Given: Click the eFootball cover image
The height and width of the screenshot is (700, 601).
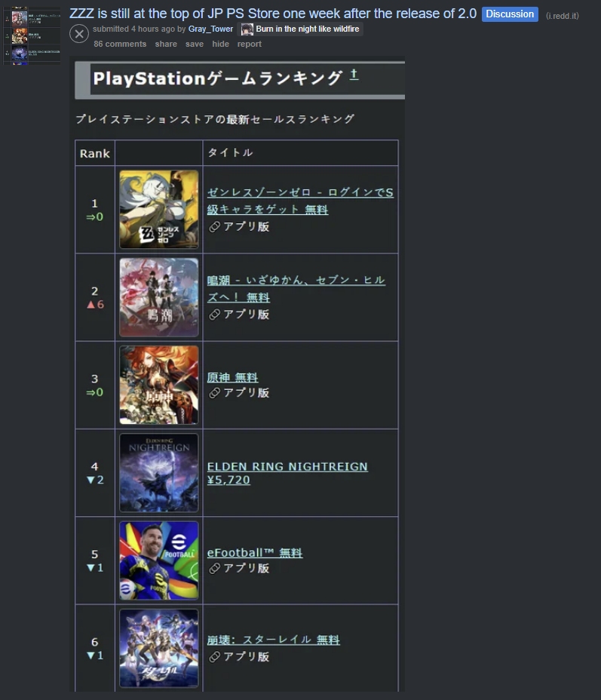Looking at the screenshot, I should point(159,560).
